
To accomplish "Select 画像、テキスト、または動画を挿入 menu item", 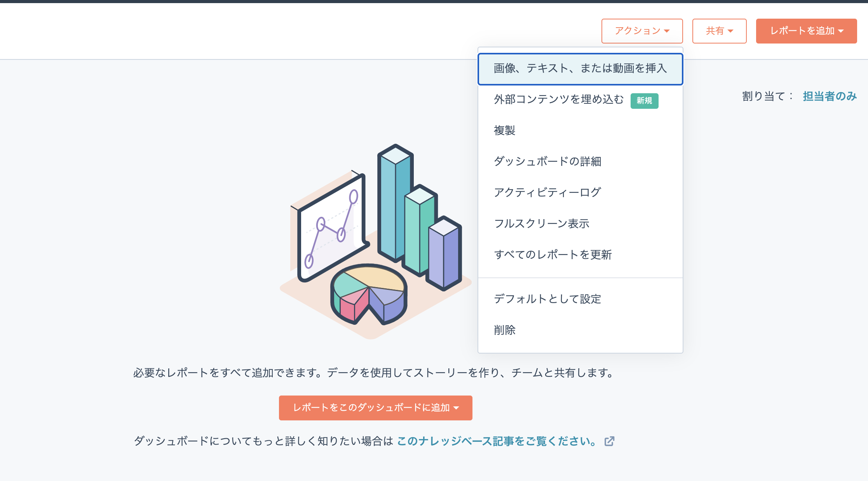I will tap(580, 69).
